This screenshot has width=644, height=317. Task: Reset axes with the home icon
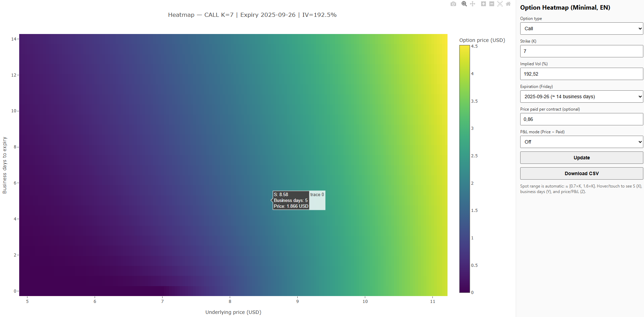click(x=508, y=4)
